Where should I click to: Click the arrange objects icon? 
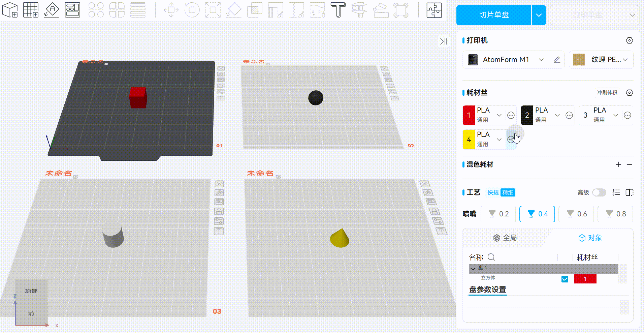[72, 10]
